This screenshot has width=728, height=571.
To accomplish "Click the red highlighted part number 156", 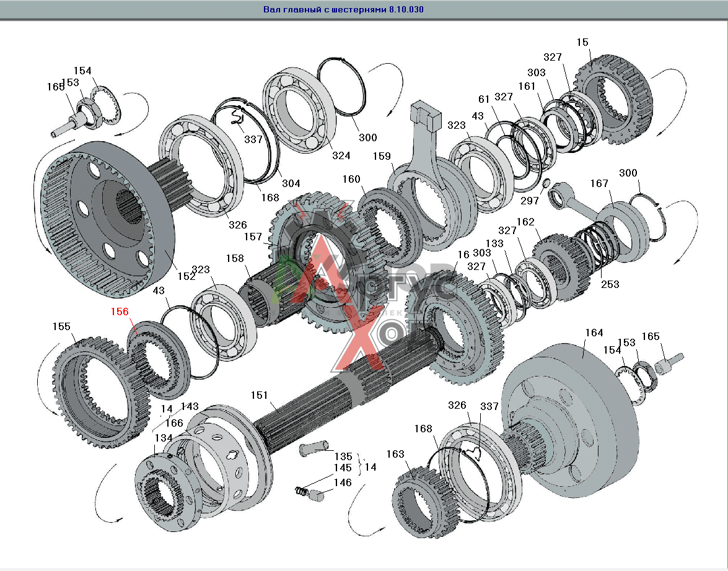I will pyautogui.click(x=120, y=312).
